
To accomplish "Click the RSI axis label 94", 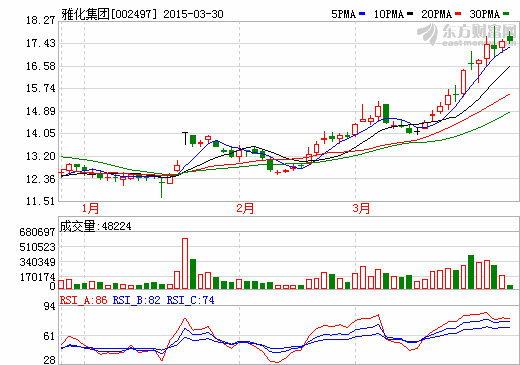I will pos(49,306).
